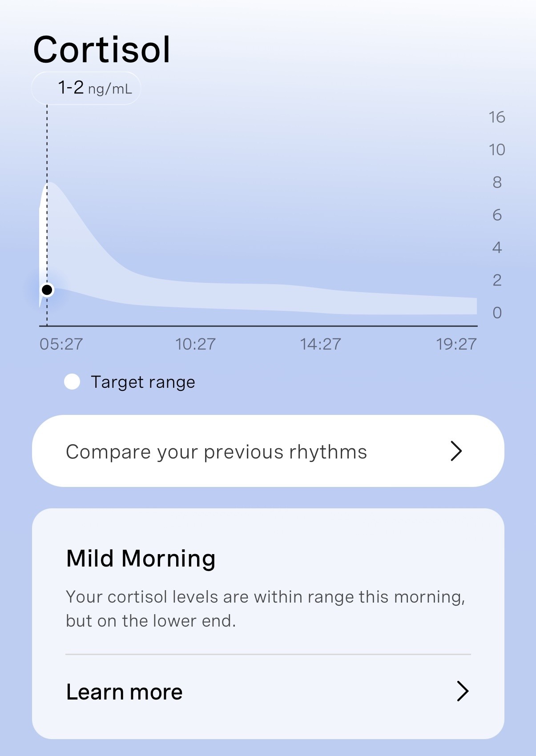
Task: Tap the peak of the target range curve
Action: tap(50, 183)
